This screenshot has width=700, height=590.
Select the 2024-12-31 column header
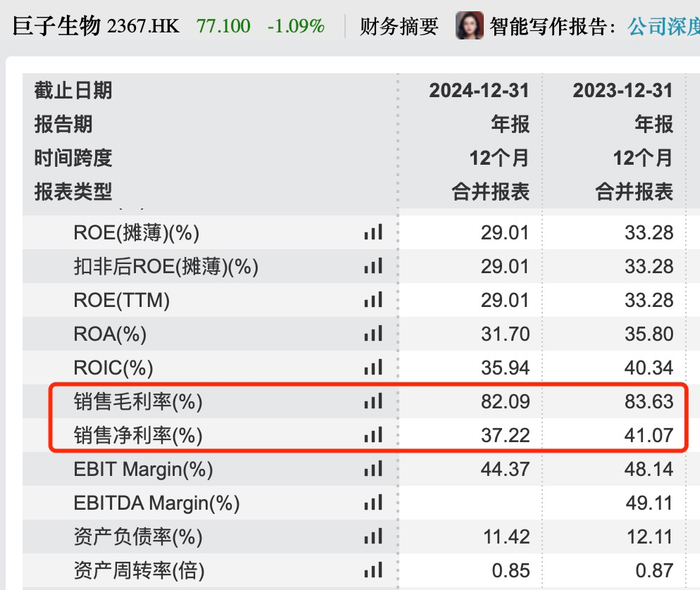pos(479,91)
